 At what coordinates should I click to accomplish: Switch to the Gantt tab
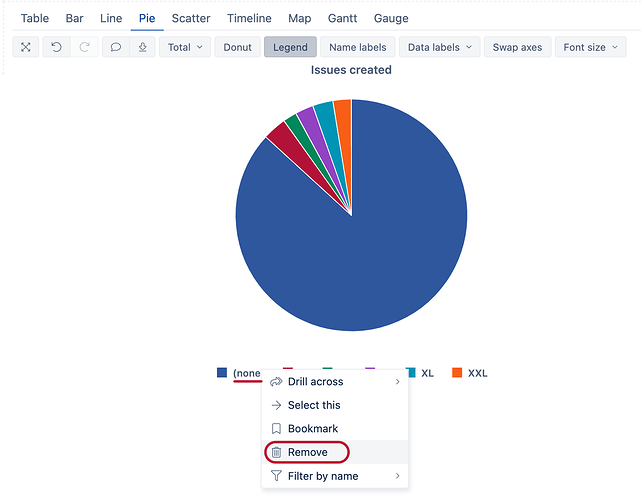tap(343, 18)
